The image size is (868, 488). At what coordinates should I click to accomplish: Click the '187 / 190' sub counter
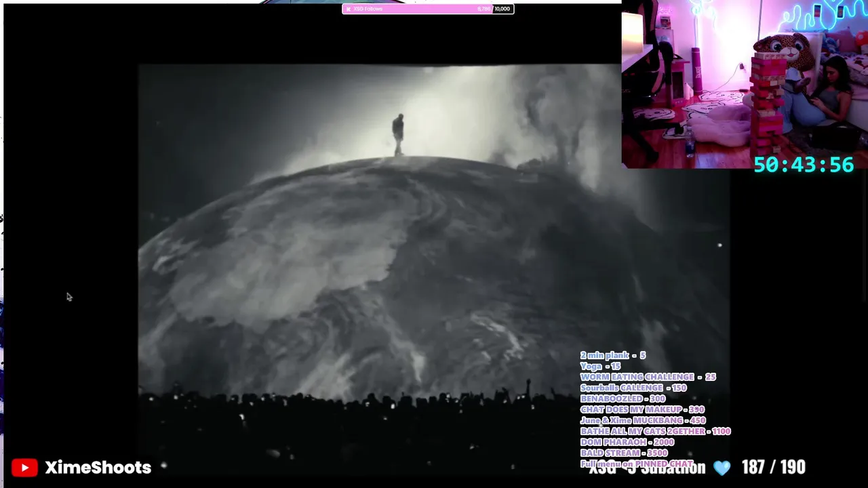tap(774, 468)
